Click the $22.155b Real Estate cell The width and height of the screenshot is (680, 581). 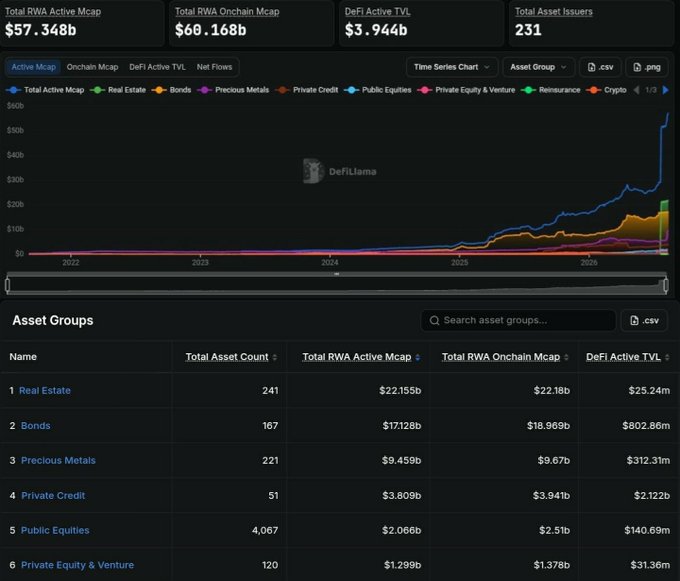tap(400, 391)
